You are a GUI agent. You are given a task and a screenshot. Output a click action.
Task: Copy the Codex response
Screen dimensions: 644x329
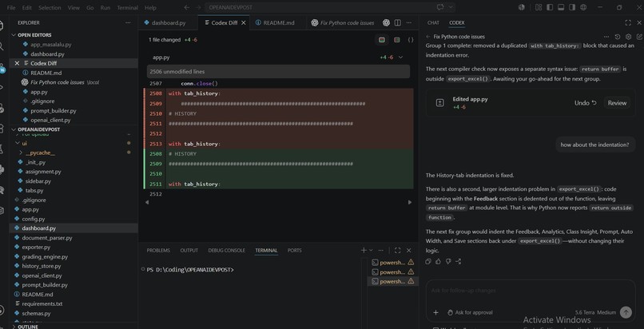click(x=428, y=261)
